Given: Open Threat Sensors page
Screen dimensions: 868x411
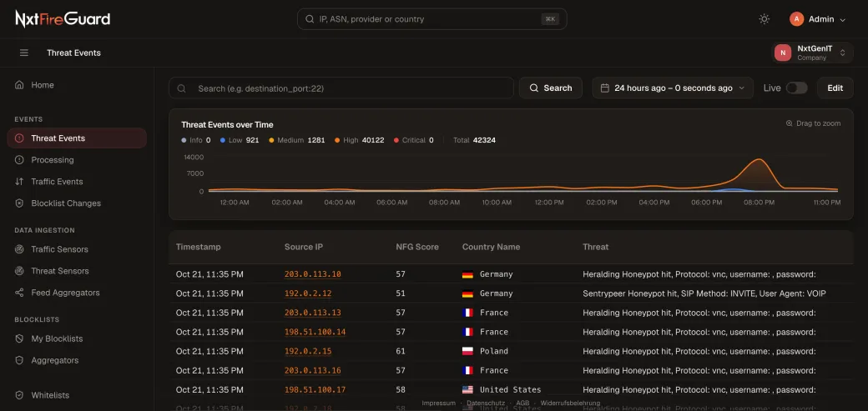Looking at the screenshot, I should pos(77,270).
